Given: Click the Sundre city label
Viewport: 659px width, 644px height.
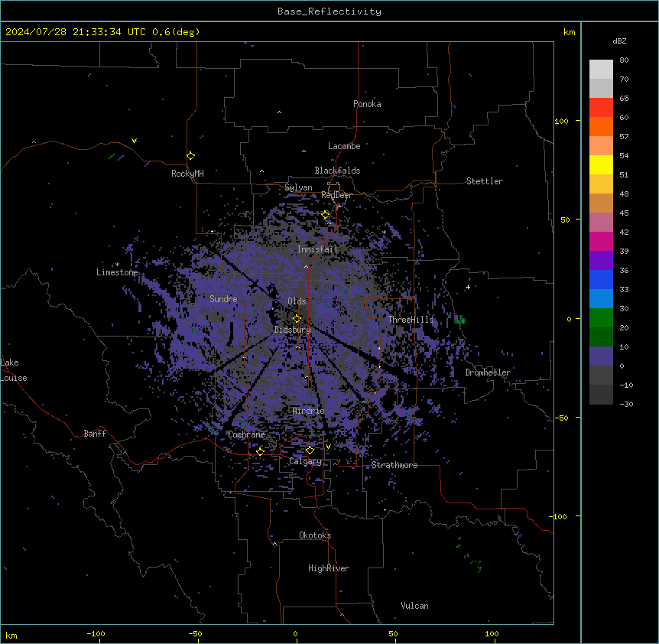Looking at the screenshot, I should [x=223, y=299].
